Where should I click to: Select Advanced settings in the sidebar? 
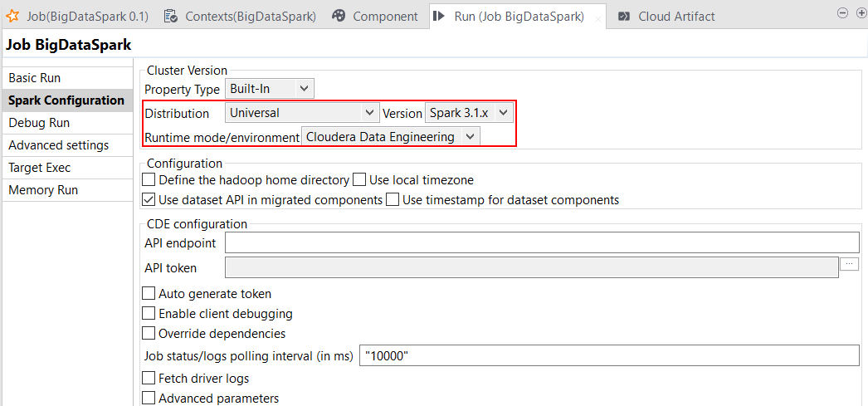(58, 145)
